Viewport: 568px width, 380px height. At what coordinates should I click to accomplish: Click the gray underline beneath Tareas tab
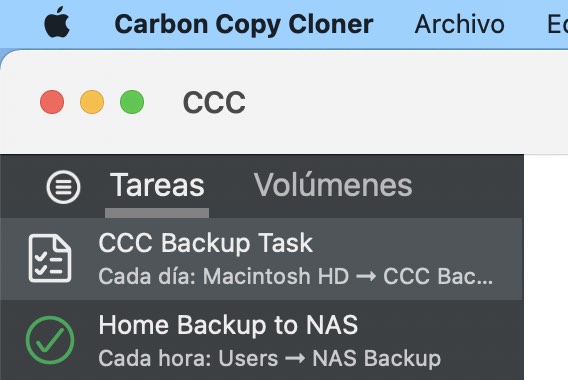157,213
